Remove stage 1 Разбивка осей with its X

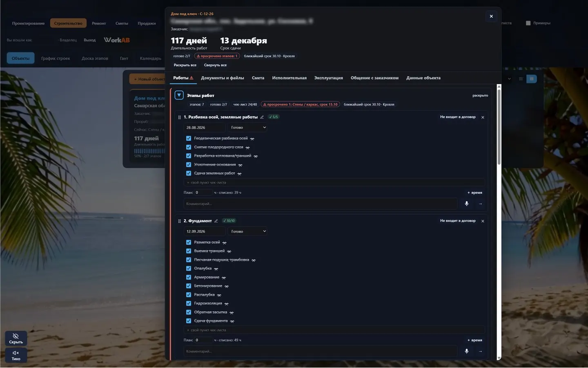click(483, 117)
